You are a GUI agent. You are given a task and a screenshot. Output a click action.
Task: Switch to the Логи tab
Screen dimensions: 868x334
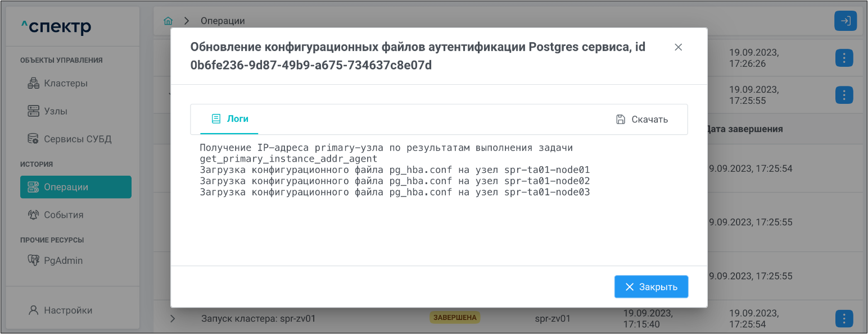(x=229, y=119)
